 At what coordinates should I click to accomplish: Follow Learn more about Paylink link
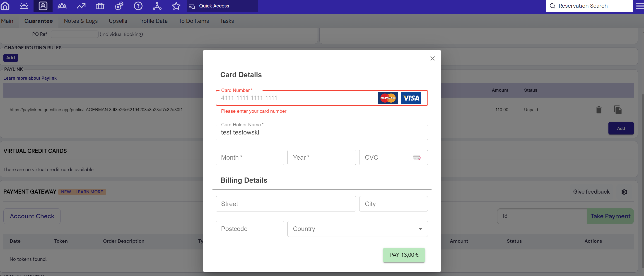tap(30, 78)
